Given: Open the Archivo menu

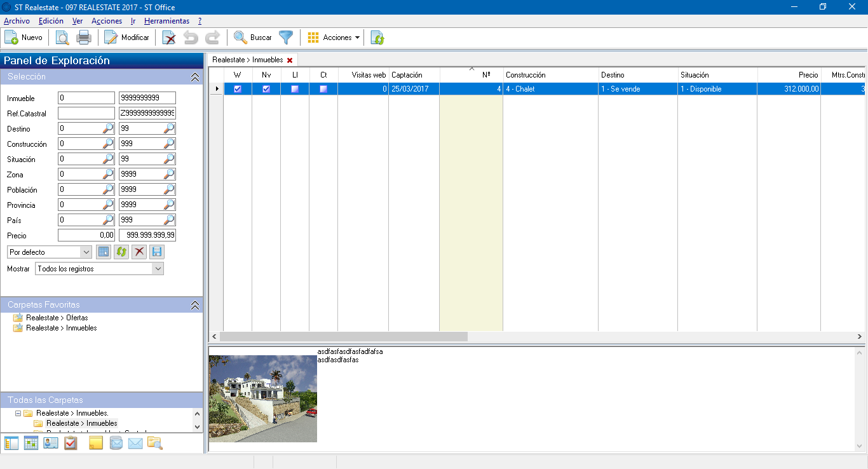Looking at the screenshot, I should click(x=17, y=21).
